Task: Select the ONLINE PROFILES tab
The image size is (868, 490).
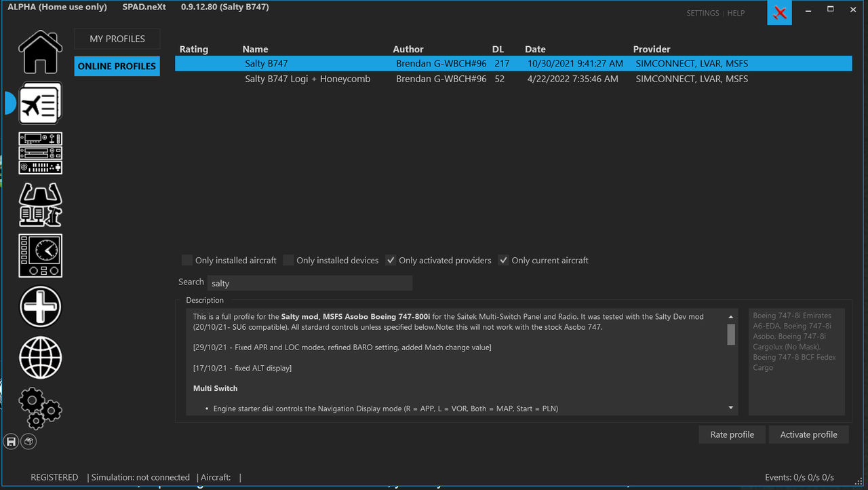Action: [x=117, y=66]
